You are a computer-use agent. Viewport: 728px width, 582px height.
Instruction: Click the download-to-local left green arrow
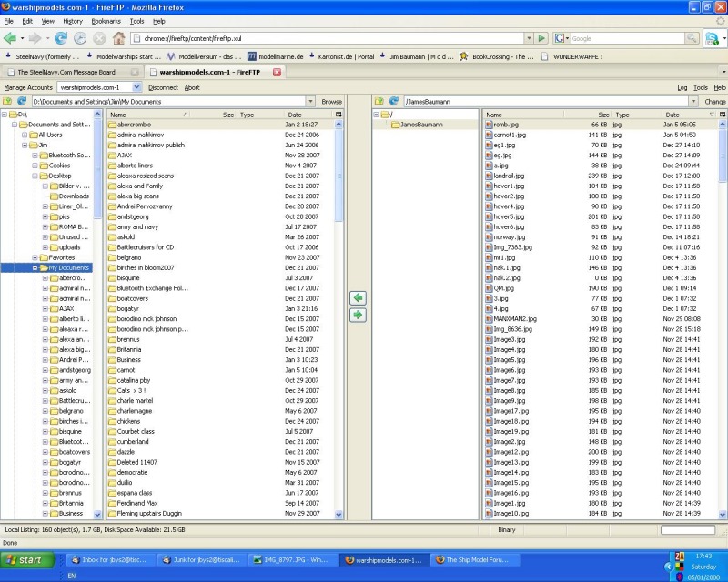[358, 298]
